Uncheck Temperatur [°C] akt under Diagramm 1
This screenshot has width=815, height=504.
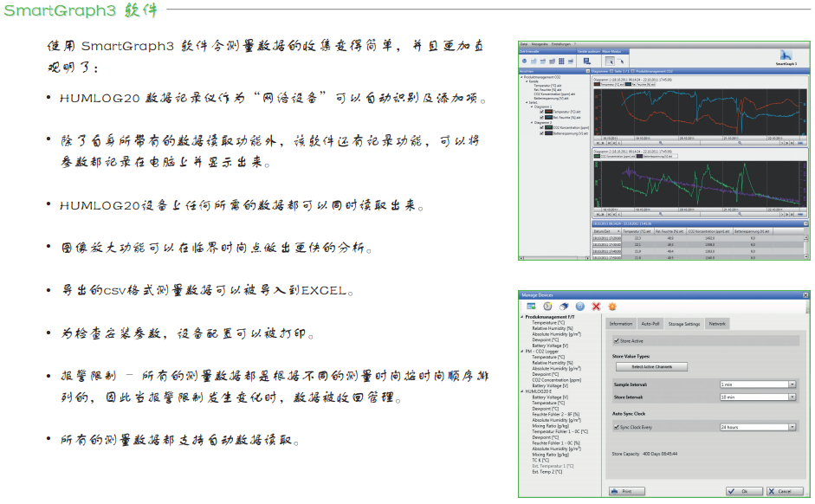click(541, 112)
